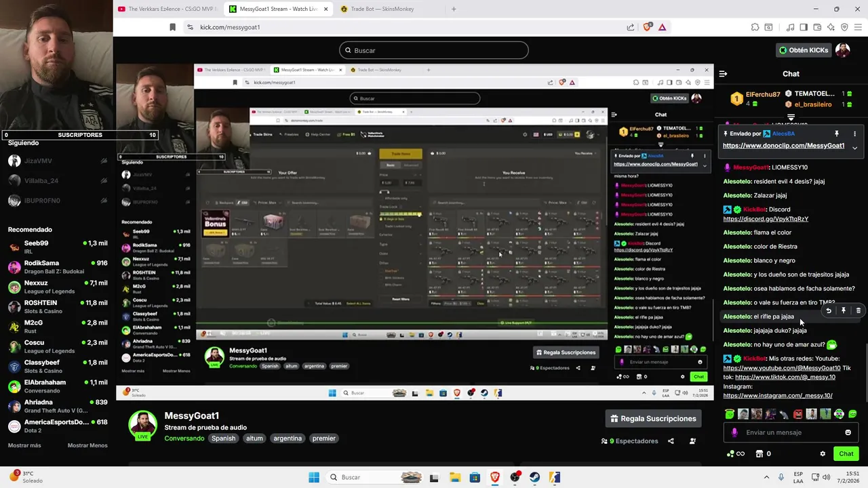Open the emoji picker in message box

click(x=848, y=432)
